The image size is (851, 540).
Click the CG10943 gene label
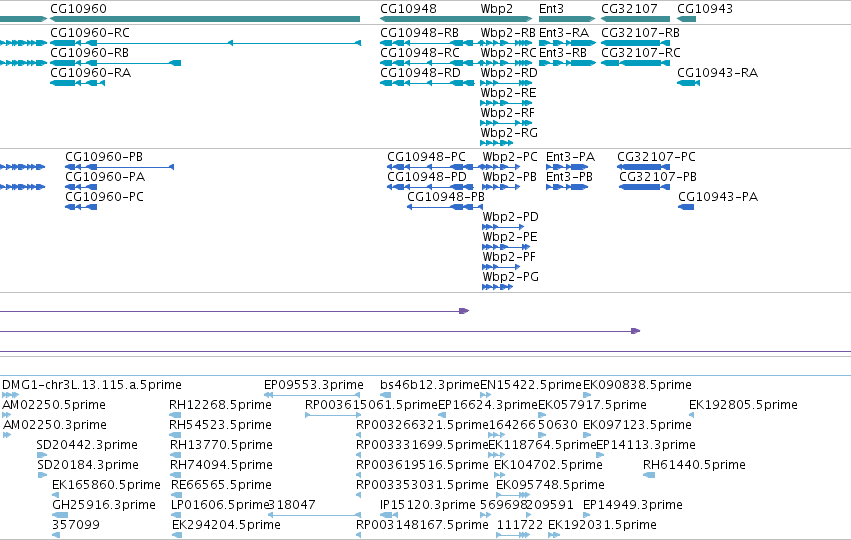click(x=704, y=9)
